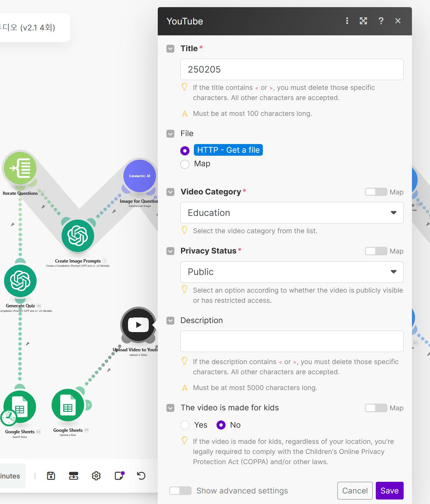Click the wrench icon below Iterate Questions
Image resolution: width=430 pixels, height=504 pixels.
tap(13, 225)
